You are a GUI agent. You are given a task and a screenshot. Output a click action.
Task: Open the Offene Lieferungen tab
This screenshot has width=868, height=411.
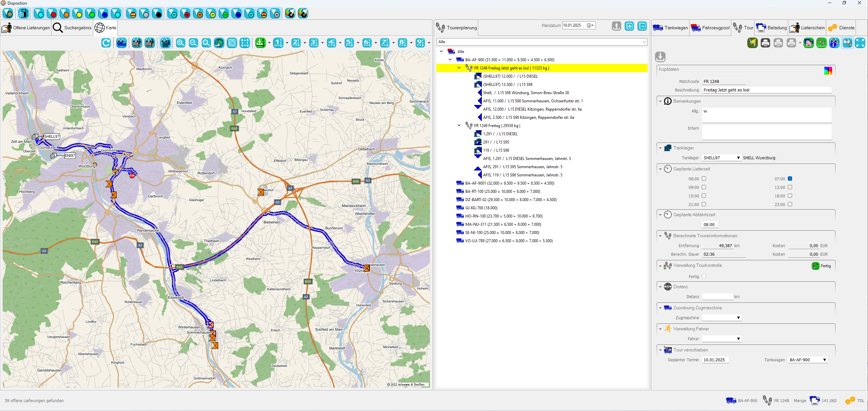point(26,28)
